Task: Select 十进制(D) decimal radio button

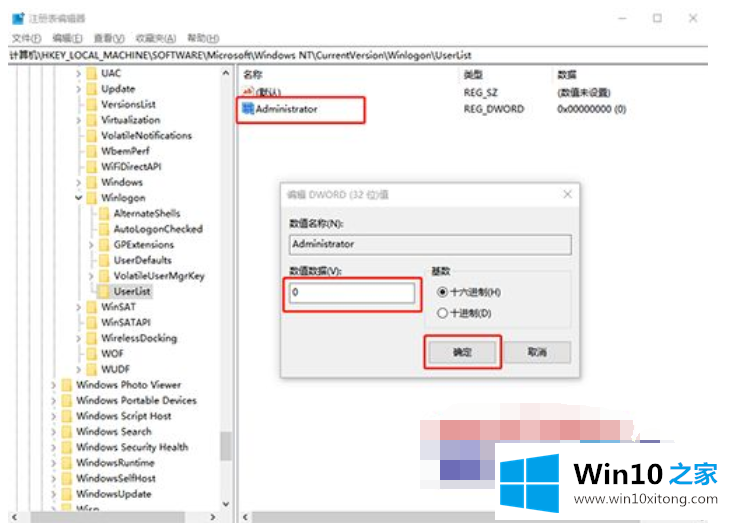Action: coord(442,313)
